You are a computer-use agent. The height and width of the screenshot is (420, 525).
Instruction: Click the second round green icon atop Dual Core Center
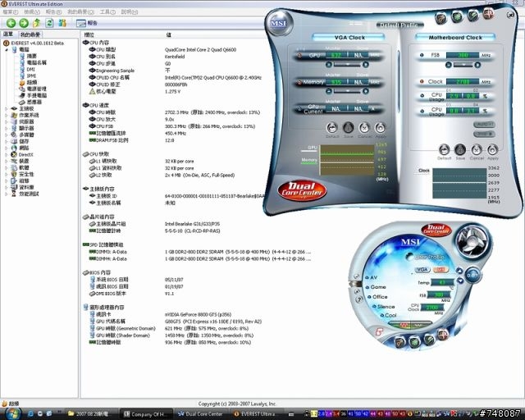(457, 16)
